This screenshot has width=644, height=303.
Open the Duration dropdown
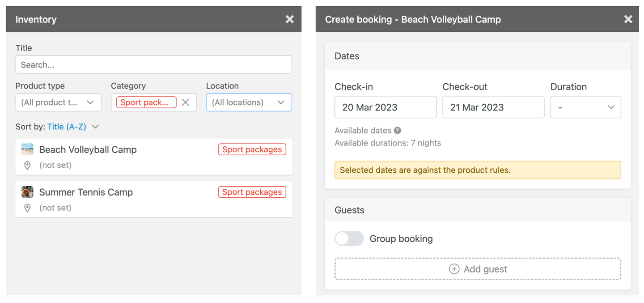585,107
